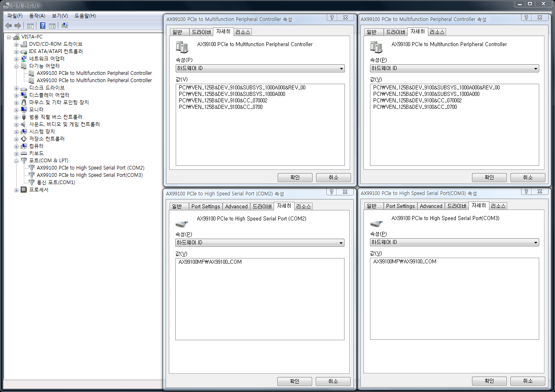The image size is (555, 392).
Task: Click the 시스템 장치 icon
Action: coord(24,131)
